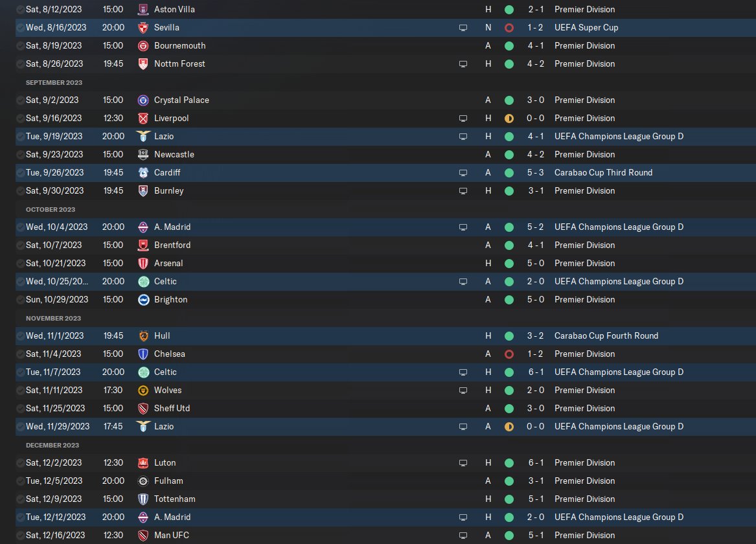Click the TV icon on the Man UFC row
Image resolution: width=756 pixels, height=544 pixels.
[x=463, y=536]
